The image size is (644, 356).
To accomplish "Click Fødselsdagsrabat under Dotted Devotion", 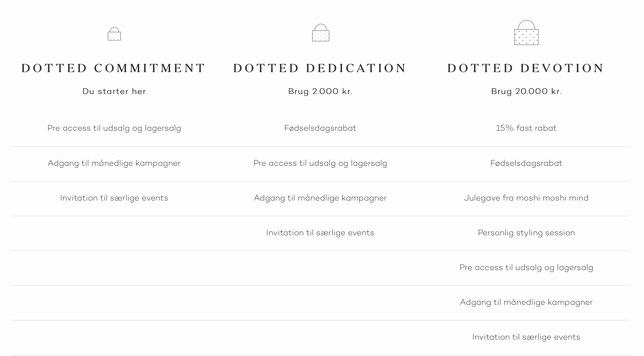I will pos(526,163).
